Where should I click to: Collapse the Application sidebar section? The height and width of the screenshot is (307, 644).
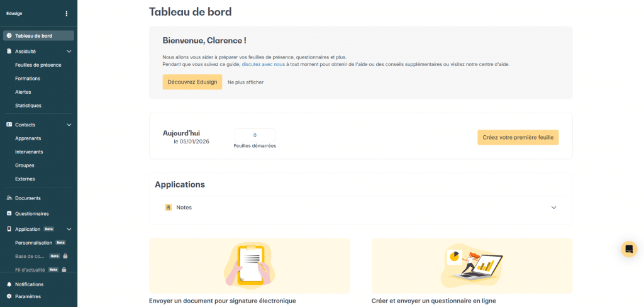69,229
